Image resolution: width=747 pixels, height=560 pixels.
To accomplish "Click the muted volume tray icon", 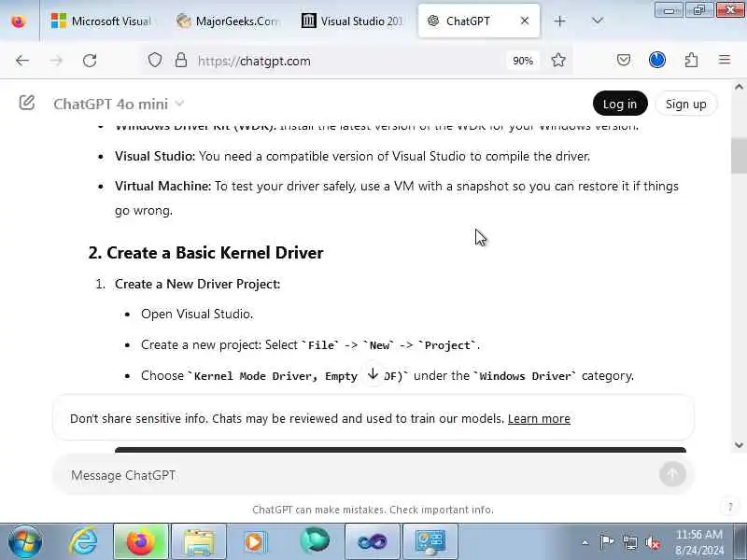I will pyautogui.click(x=653, y=542).
